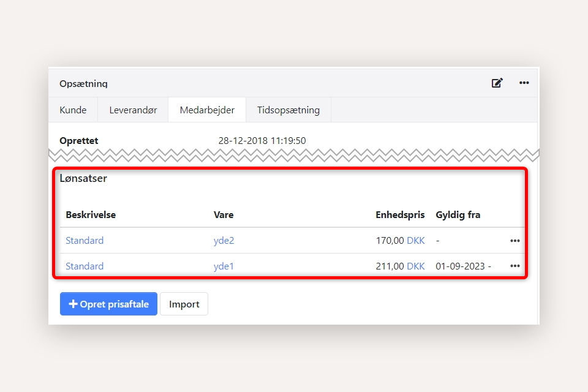The height and width of the screenshot is (392, 588).
Task: Go to the Tidsopsætning tab
Action: coord(288,110)
